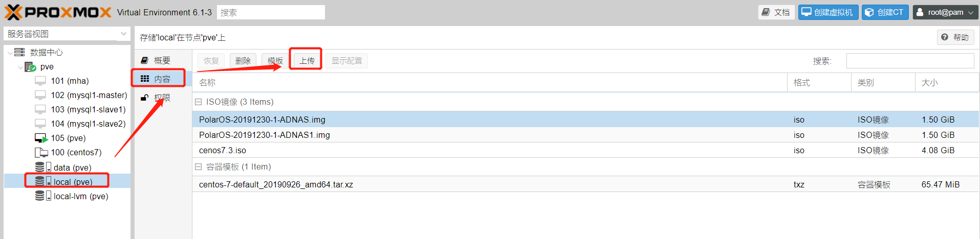Open the root@pam user menu

(x=945, y=12)
